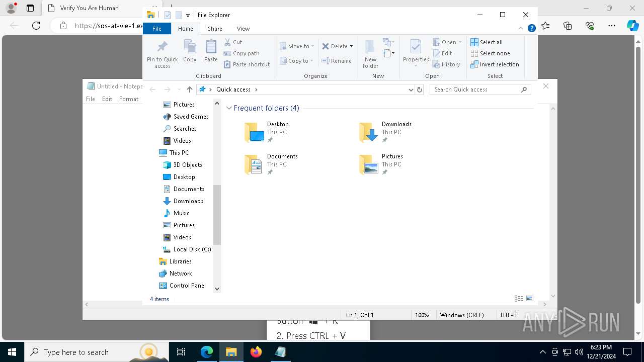Click Copy path in Clipboard group
The width and height of the screenshot is (644, 362).
click(x=242, y=53)
